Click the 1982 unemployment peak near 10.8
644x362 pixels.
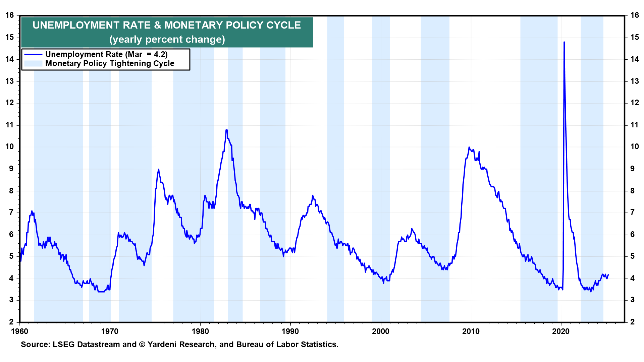coord(227,130)
